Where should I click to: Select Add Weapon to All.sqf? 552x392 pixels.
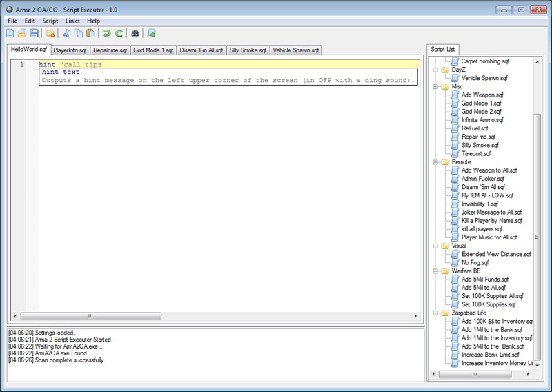(489, 170)
